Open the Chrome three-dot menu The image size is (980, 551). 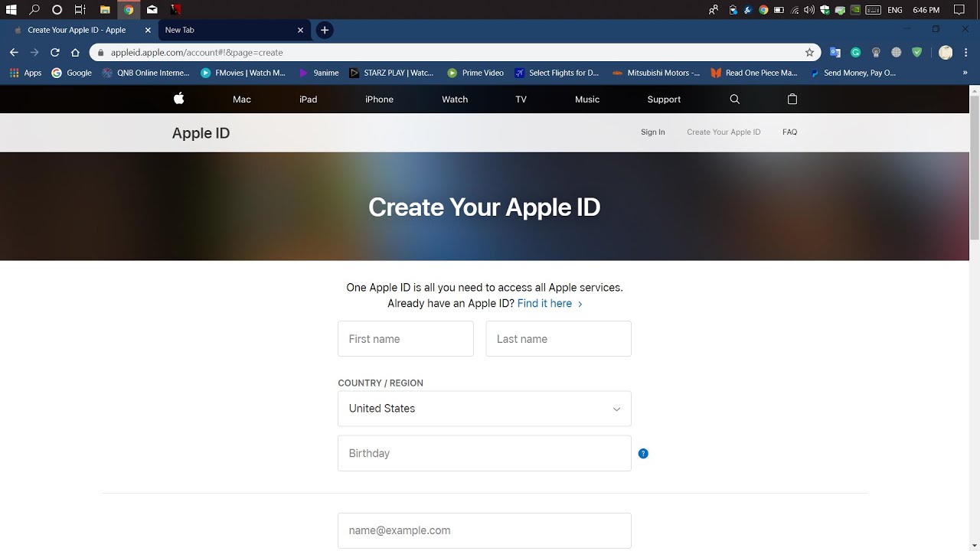965,52
